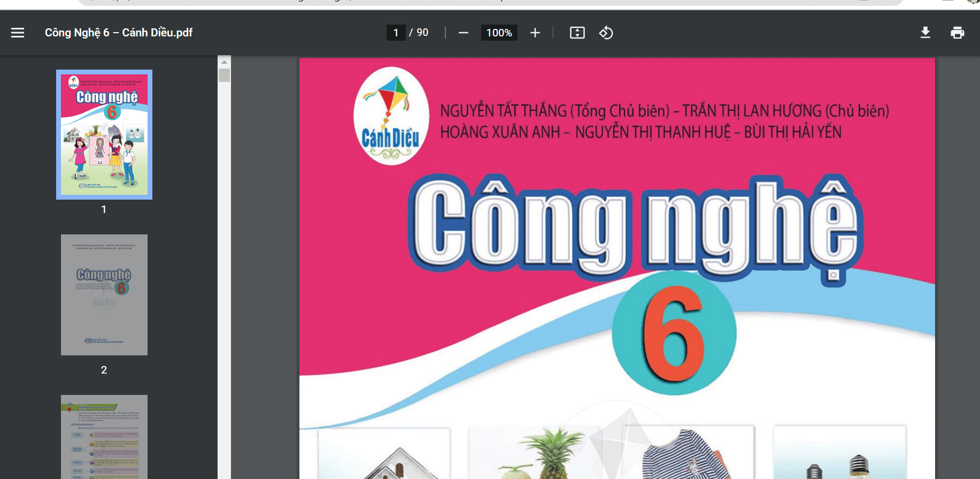Click the sidebar scrollbar up arrow
The image size is (980, 479).
225,62
